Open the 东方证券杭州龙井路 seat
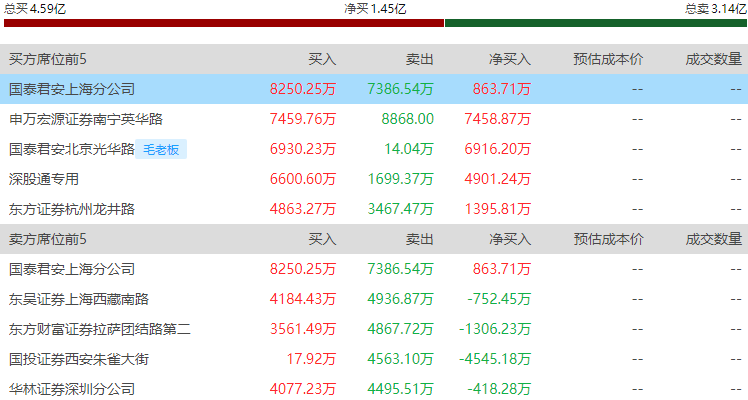Screen dimensions: 748x400 click(x=72, y=209)
